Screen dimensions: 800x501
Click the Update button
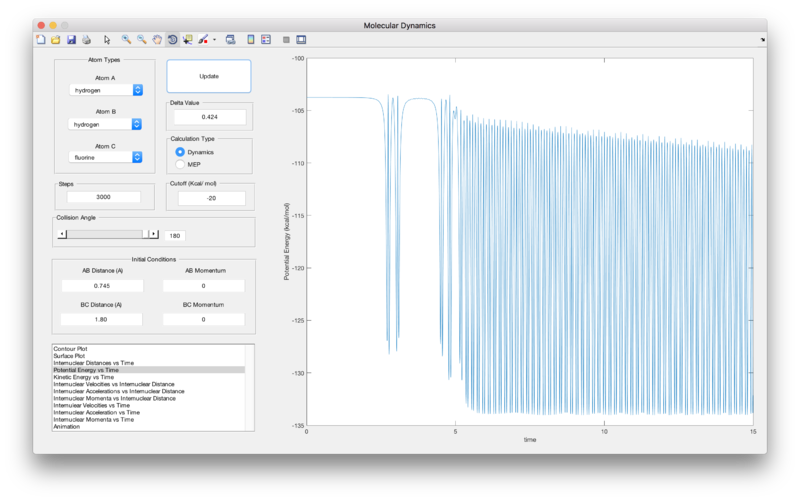(209, 76)
